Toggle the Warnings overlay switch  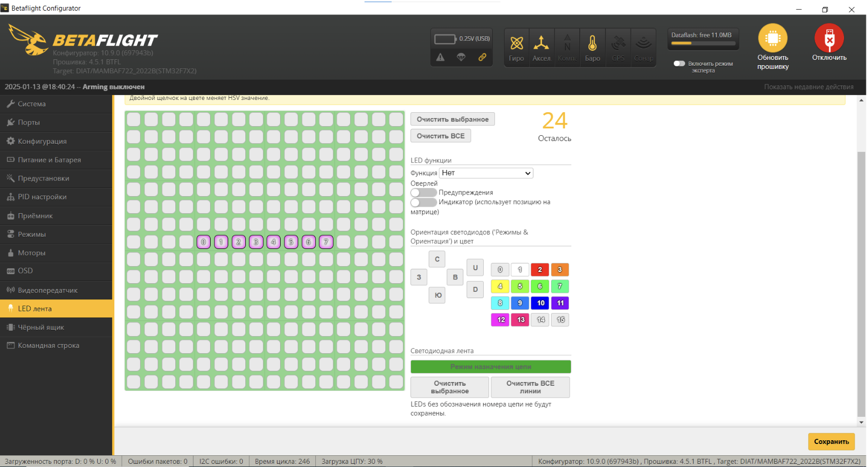(x=423, y=192)
